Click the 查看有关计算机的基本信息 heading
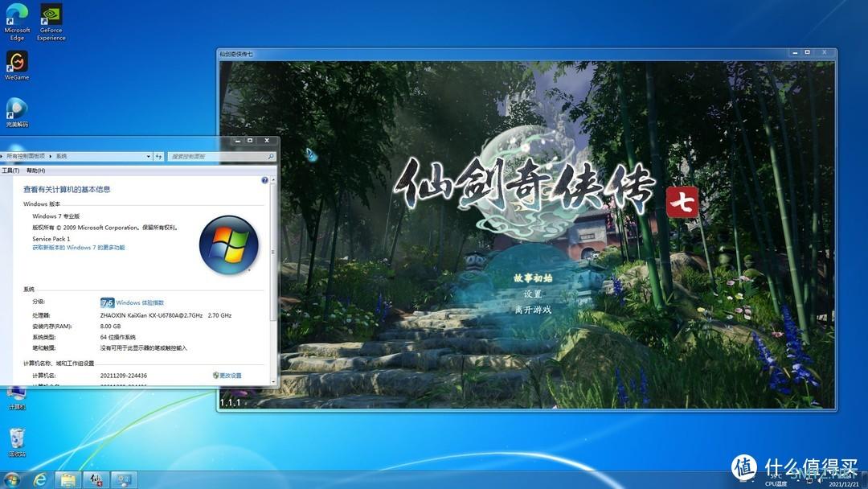The width and height of the screenshot is (868, 489). (67, 189)
